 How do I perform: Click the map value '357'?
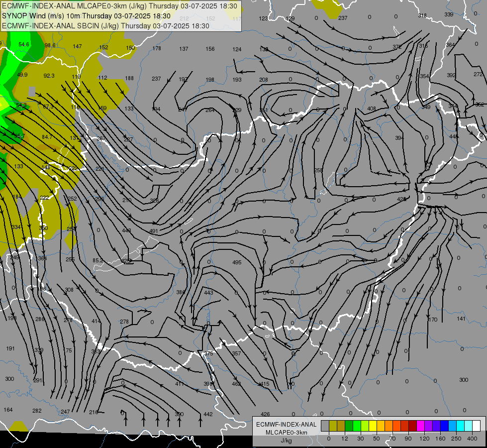pyautogui.click(x=236, y=353)
